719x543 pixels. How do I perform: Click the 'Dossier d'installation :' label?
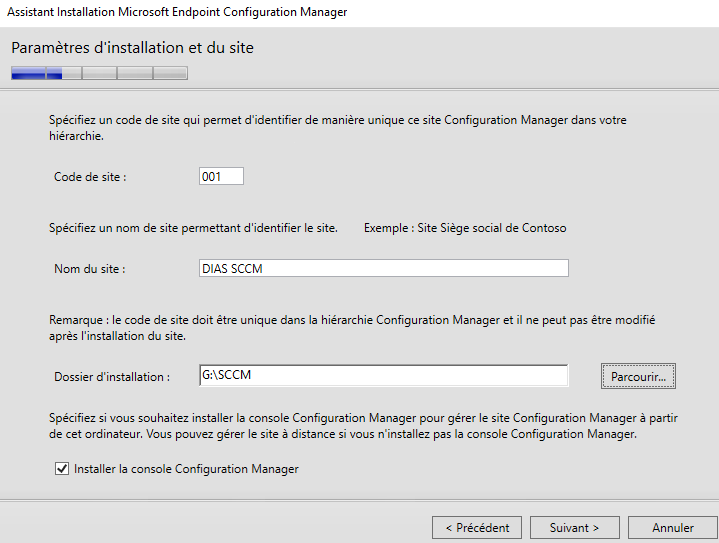point(112,376)
